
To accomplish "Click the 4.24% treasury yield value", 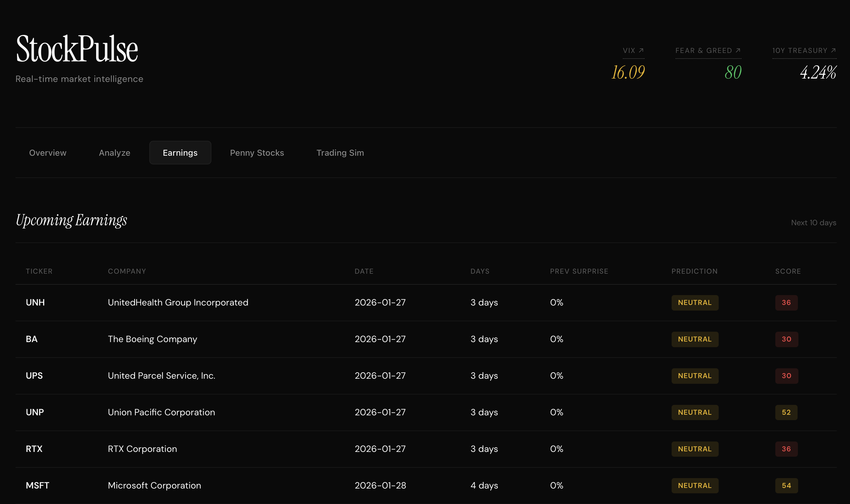I will 818,72.
